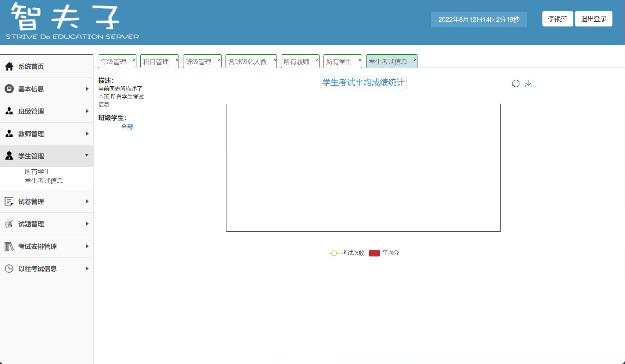Toggle the 平均分 red legend swatch
Image resolution: width=625 pixels, height=364 pixels.
coord(374,253)
